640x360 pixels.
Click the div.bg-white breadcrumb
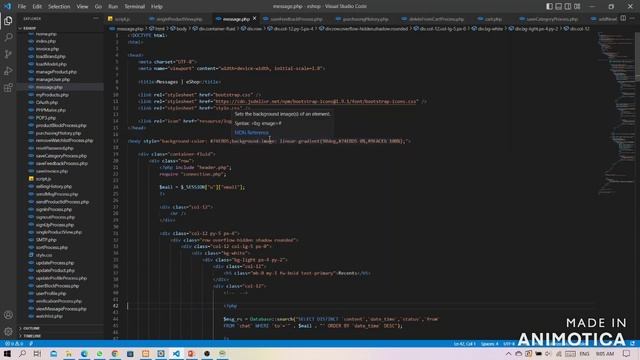click(489, 29)
